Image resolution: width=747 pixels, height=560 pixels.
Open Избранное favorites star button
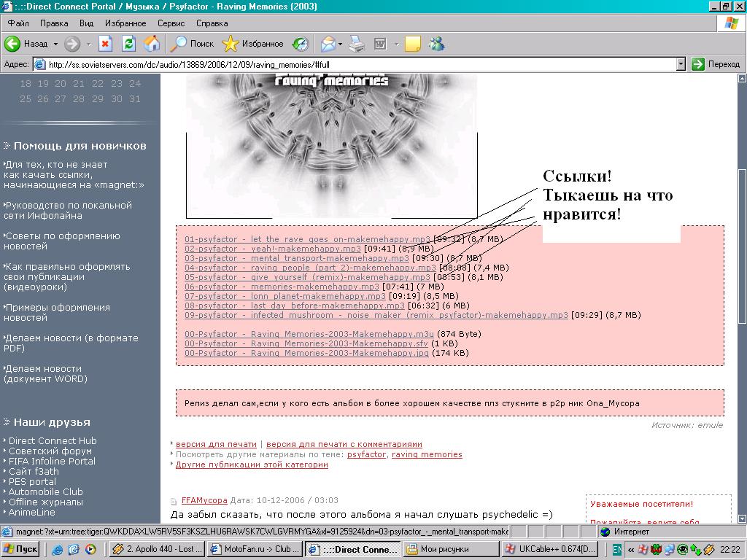252,44
